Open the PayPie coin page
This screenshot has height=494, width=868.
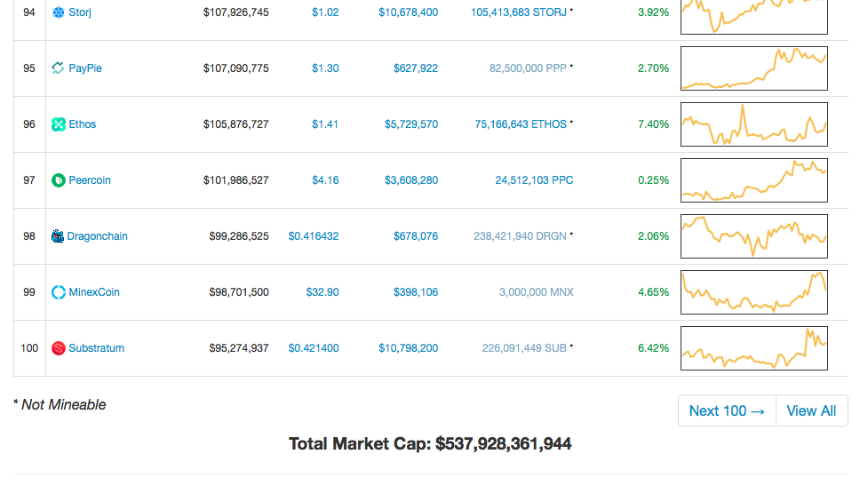point(85,68)
